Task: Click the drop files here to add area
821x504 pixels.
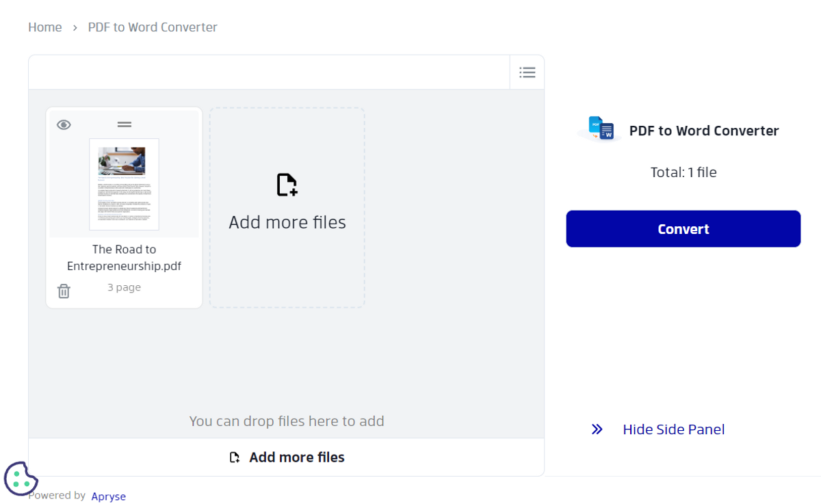Action: (287, 421)
